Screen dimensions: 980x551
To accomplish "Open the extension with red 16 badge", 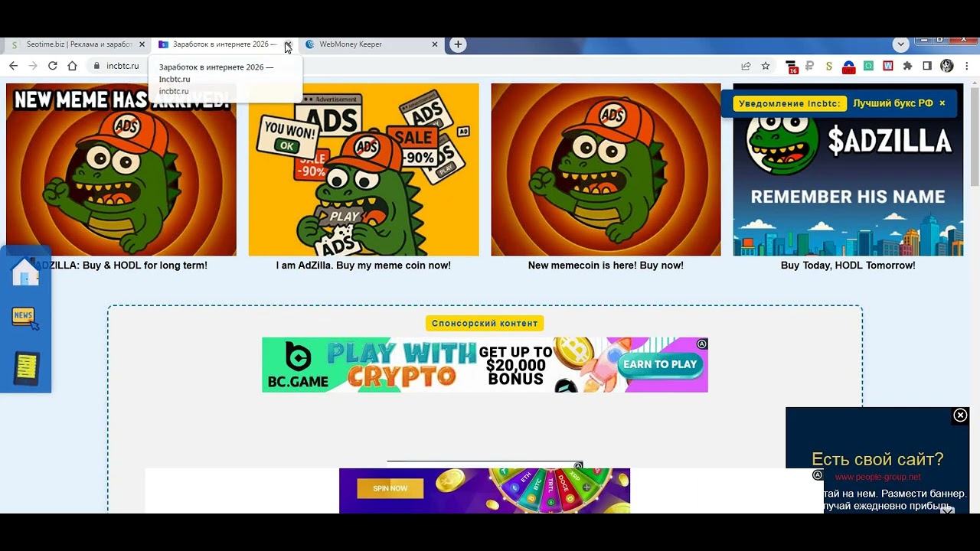I will 792,67.
